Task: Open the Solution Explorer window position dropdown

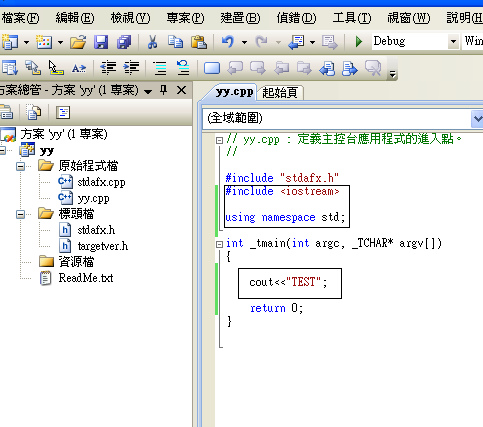Action: [x=148, y=91]
